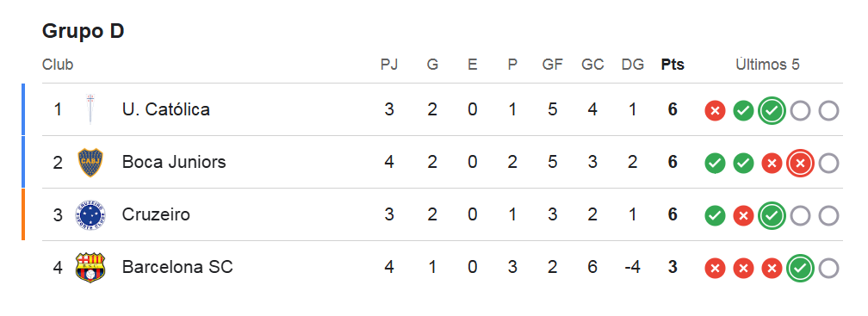Open the Barcelona SC team name

pos(177,267)
